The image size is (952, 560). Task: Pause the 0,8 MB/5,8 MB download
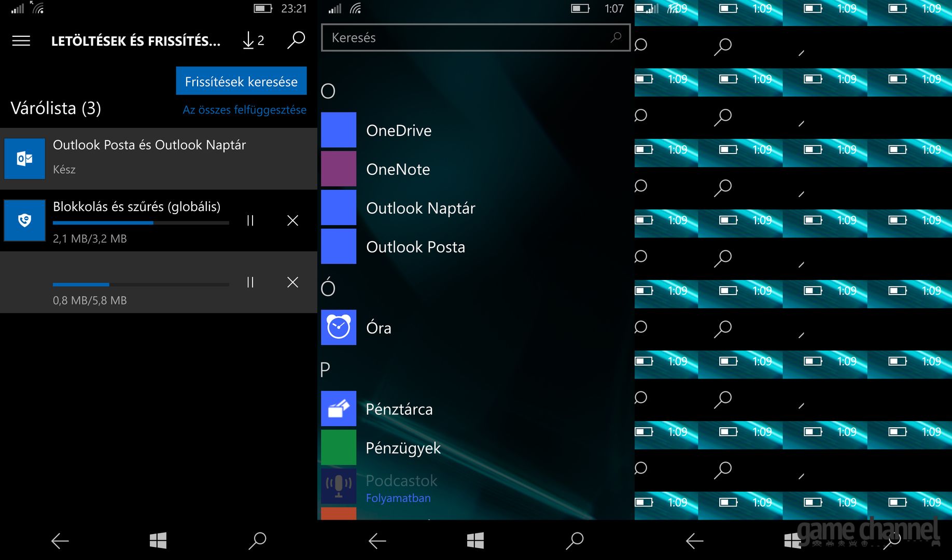pos(250,282)
